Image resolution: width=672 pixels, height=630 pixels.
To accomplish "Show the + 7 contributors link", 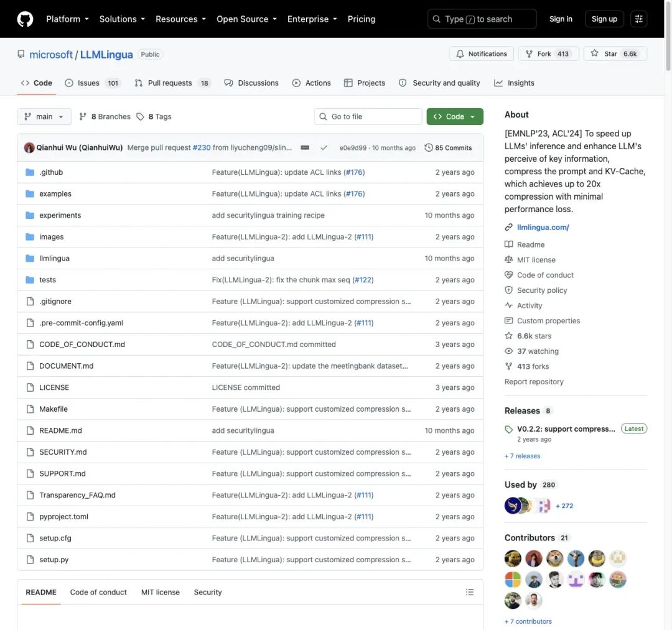I will point(528,621).
